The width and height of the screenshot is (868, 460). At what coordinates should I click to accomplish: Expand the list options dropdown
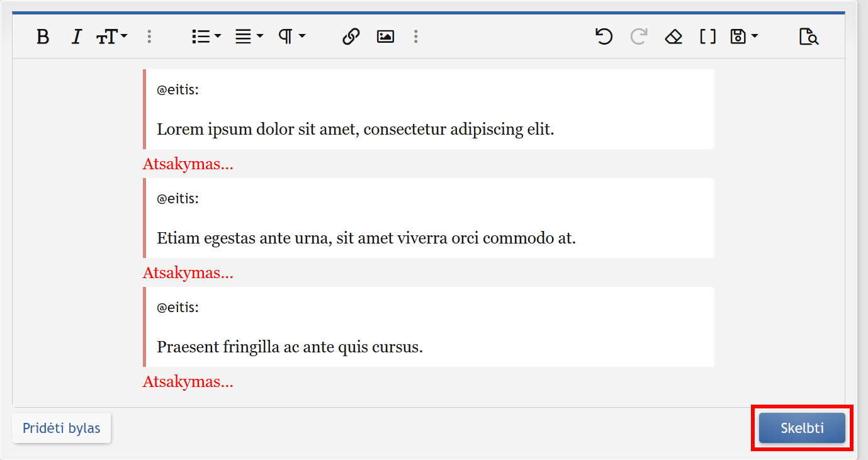[x=206, y=37]
